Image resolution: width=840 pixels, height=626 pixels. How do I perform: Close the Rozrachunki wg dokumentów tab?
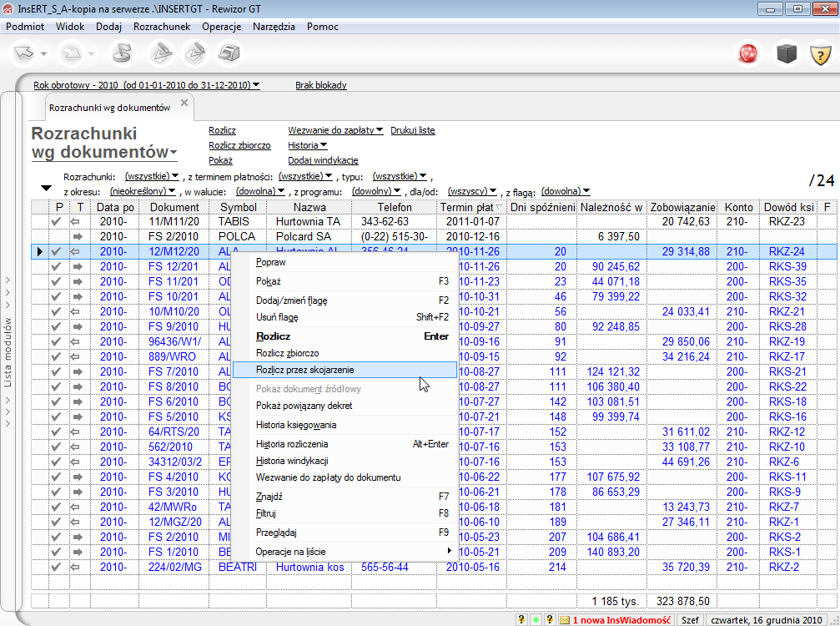tap(184, 104)
